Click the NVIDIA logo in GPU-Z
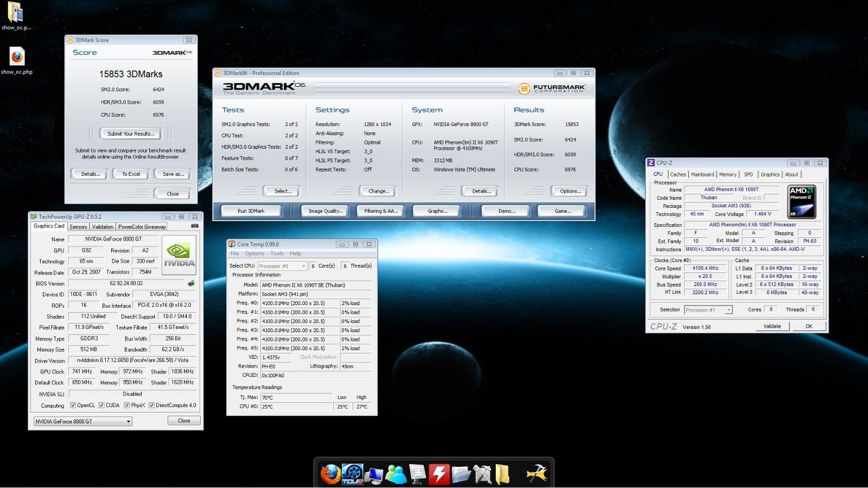This screenshot has width=868, height=488. (x=180, y=255)
